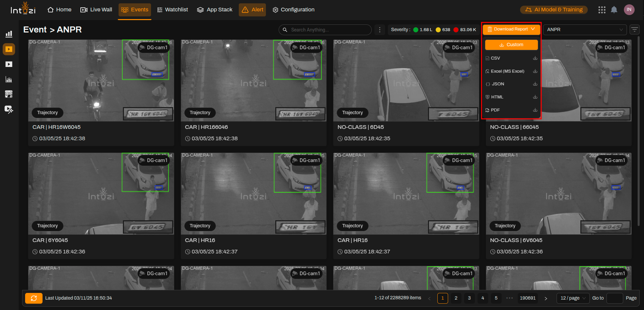
Task: Toggle the yellow severity filter dot
Action: 438,30
